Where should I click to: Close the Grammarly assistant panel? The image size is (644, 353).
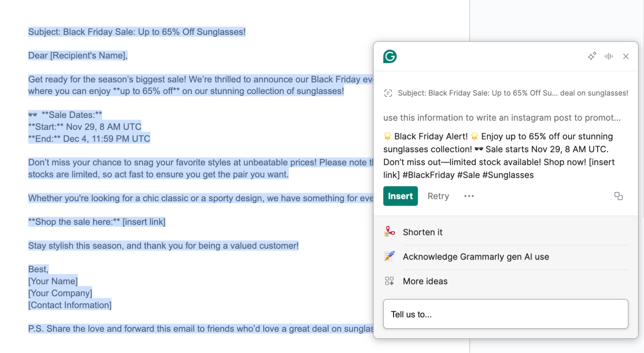(626, 56)
